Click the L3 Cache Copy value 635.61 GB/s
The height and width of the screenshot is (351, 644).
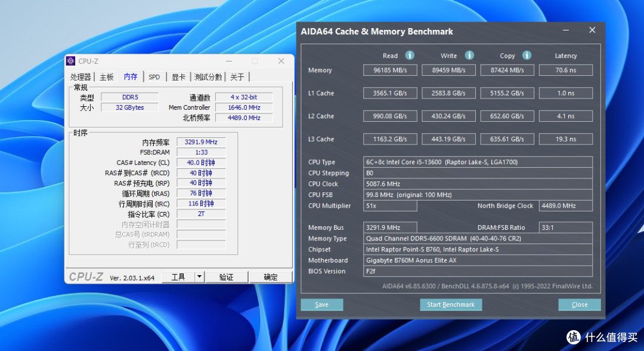click(507, 139)
